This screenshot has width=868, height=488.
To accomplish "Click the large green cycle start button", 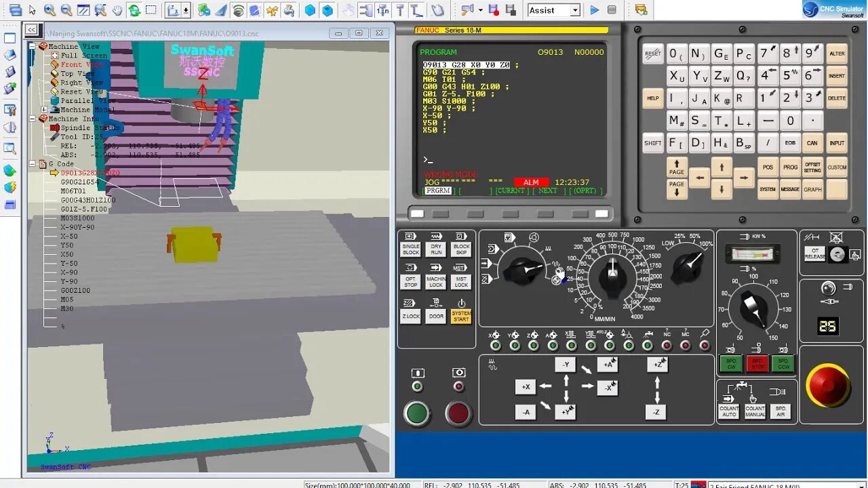I will (x=417, y=413).
